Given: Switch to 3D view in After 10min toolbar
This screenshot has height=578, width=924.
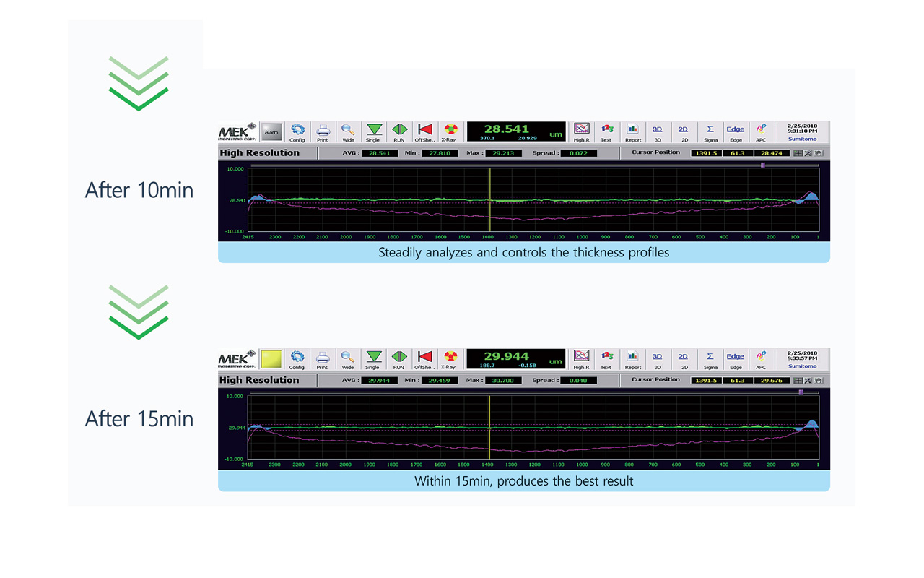Looking at the screenshot, I should [x=658, y=131].
